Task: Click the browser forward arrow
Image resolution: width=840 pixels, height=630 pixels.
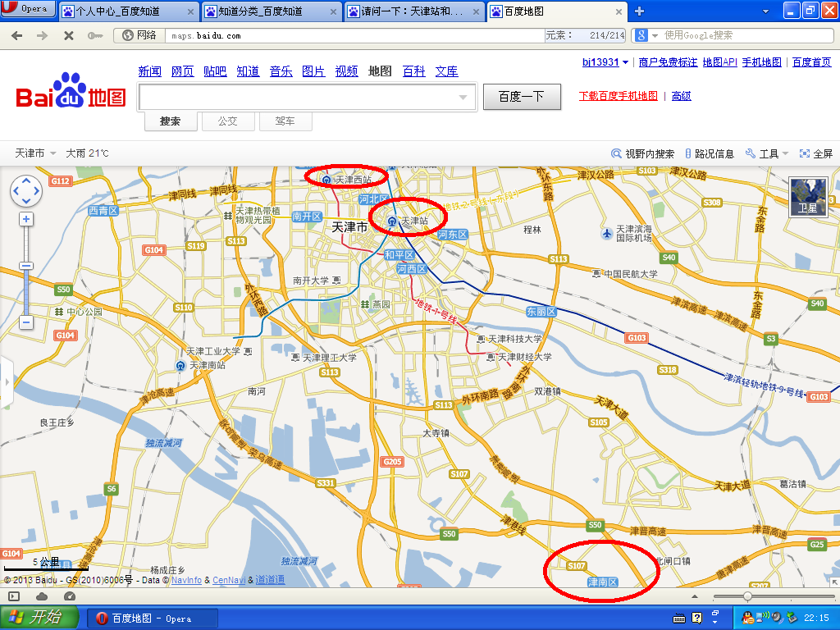Action: (43, 36)
